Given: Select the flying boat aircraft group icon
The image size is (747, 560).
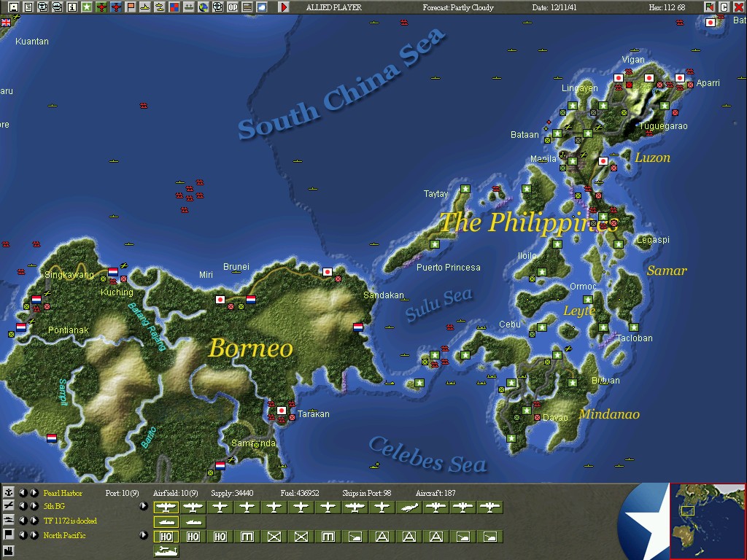Looking at the screenshot, I should 409,507.
